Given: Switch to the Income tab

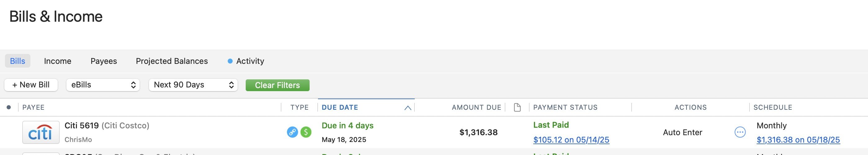Looking at the screenshot, I should (58, 61).
